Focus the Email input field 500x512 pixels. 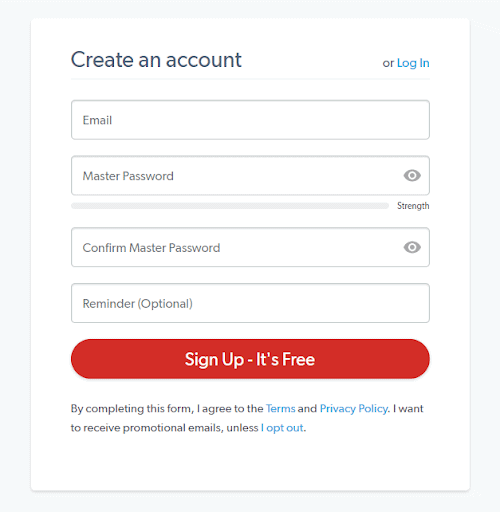pyautogui.click(x=250, y=120)
